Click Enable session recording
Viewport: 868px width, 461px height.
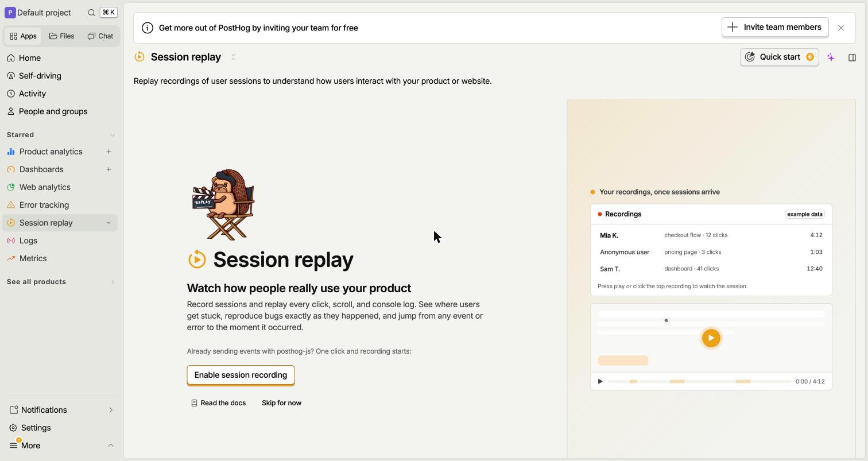241,375
